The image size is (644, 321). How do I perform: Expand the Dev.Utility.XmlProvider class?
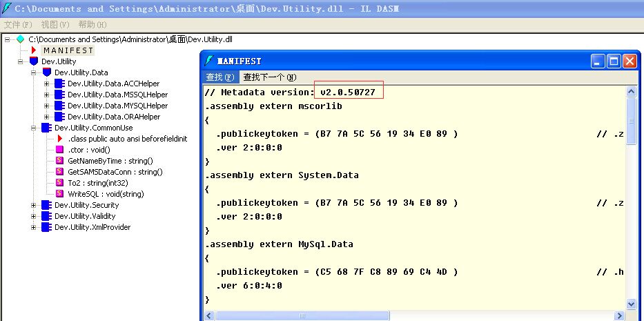coord(34,227)
